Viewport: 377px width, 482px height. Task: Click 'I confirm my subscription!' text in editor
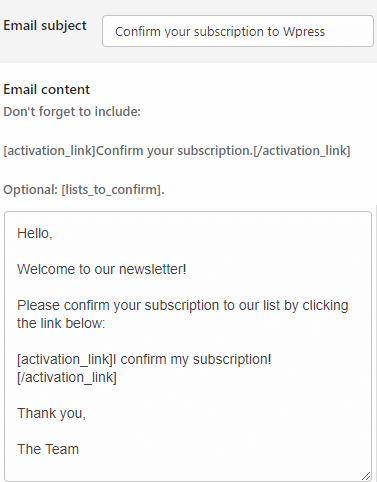[x=192, y=359]
